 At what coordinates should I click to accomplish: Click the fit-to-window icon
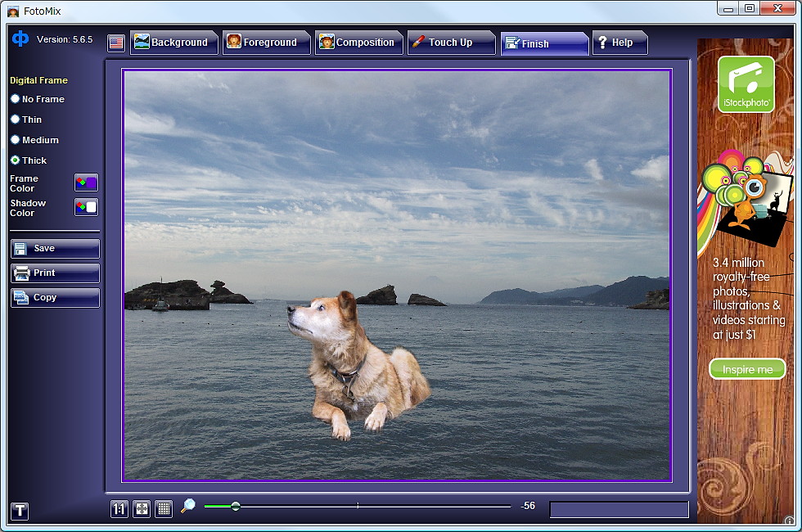[141, 508]
